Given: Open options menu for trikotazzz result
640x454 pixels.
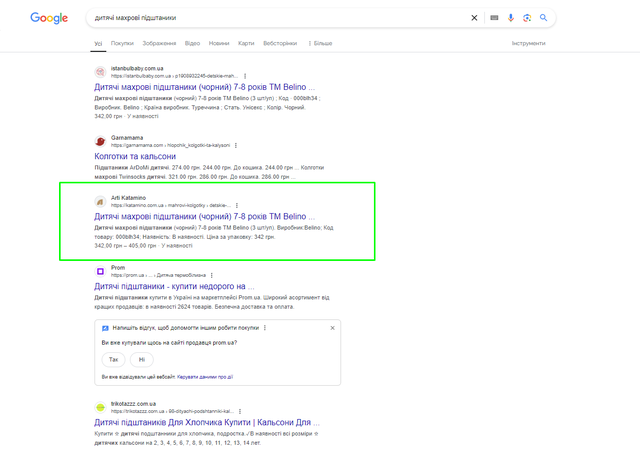Looking at the screenshot, I should (x=240, y=411).
